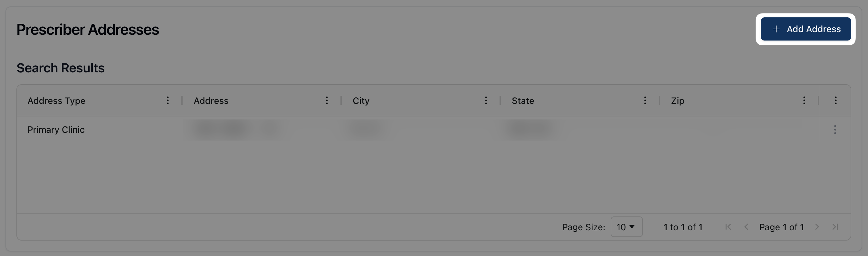
Task: Click the Add Address button
Action: [x=805, y=29]
